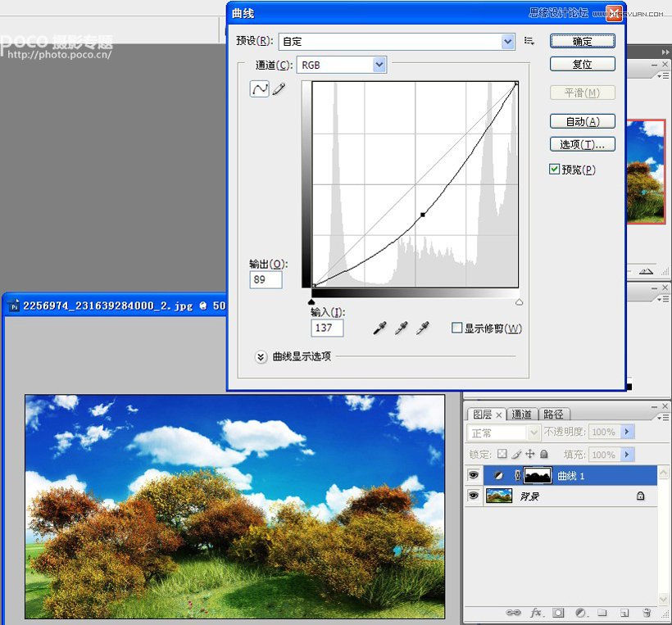
Task: Click the link layers icon
Action: click(514, 613)
